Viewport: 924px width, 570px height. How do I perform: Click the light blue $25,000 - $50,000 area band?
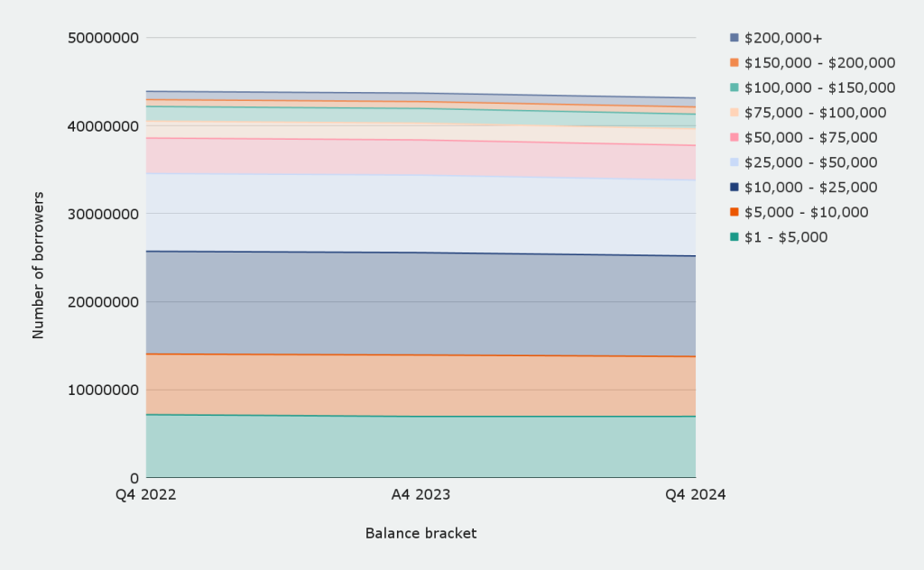pos(420,214)
